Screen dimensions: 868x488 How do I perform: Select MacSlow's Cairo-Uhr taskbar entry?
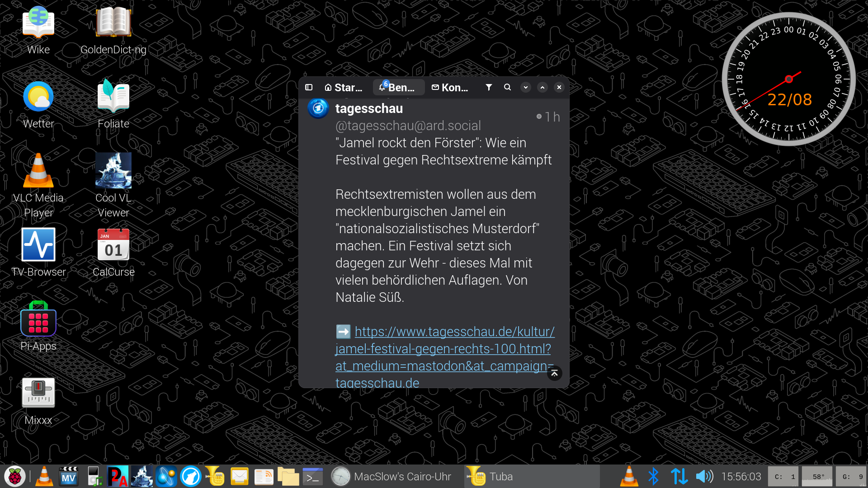[392, 476]
